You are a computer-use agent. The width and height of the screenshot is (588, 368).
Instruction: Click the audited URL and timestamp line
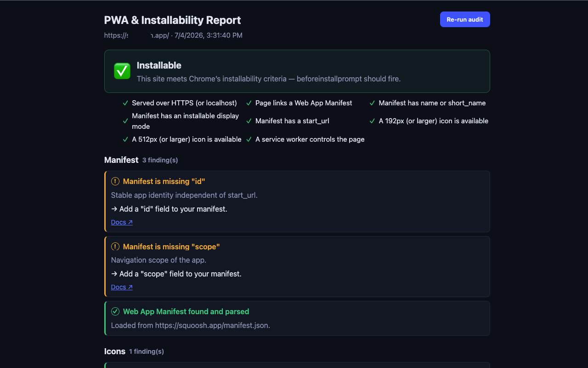pos(173,35)
